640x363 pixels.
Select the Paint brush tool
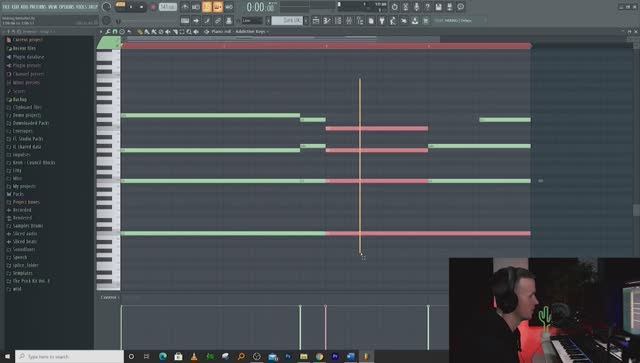[147, 31]
